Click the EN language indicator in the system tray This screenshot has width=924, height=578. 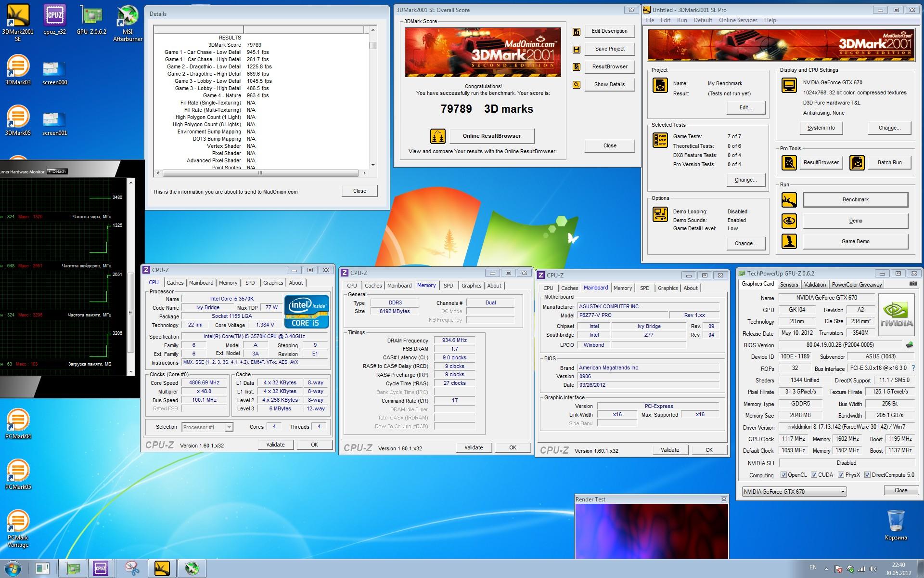coord(813,567)
